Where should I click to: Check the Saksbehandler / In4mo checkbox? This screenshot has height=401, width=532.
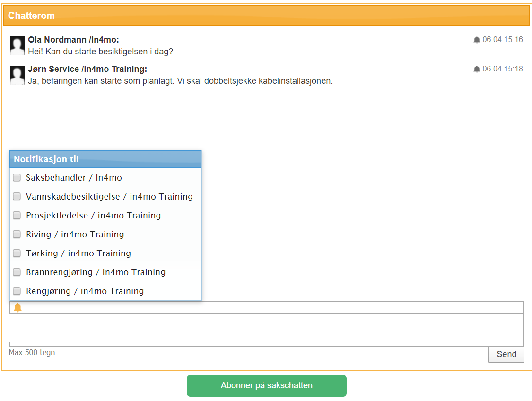(17, 178)
